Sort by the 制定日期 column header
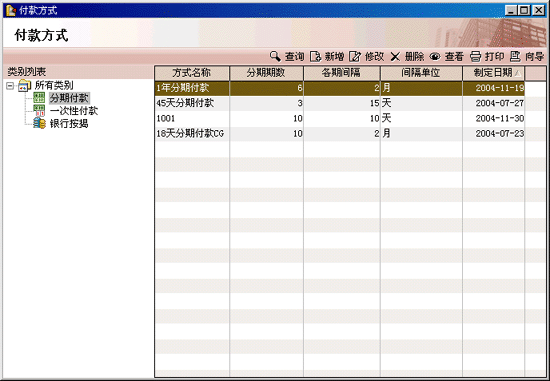The image size is (550, 381). pyautogui.click(x=494, y=73)
